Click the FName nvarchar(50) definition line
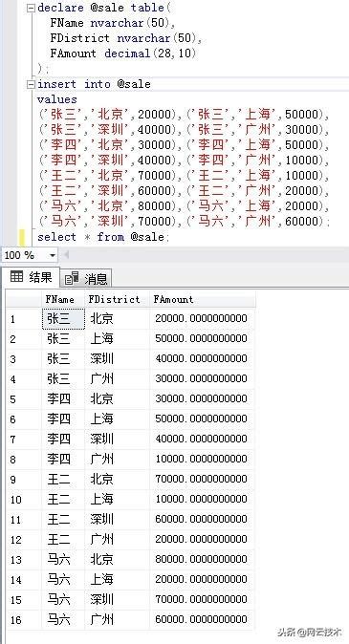This screenshot has height=644, width=349. click(x=113, y=23)
